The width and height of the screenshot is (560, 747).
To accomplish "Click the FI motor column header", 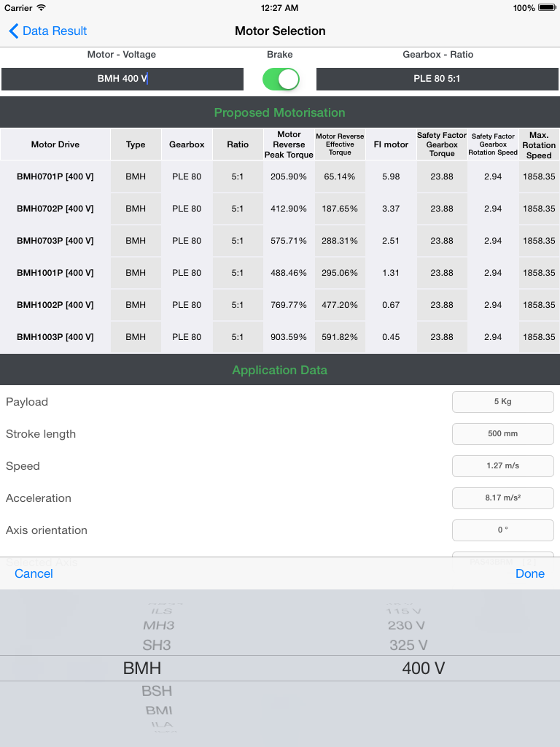I will [391, 144].
